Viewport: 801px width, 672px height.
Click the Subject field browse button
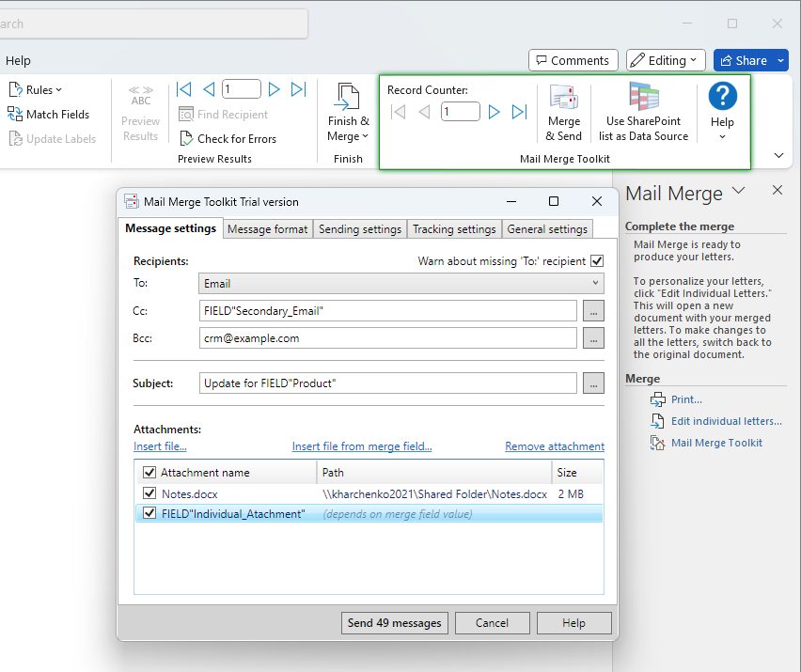pyautogui.click(x=593, y=383)
